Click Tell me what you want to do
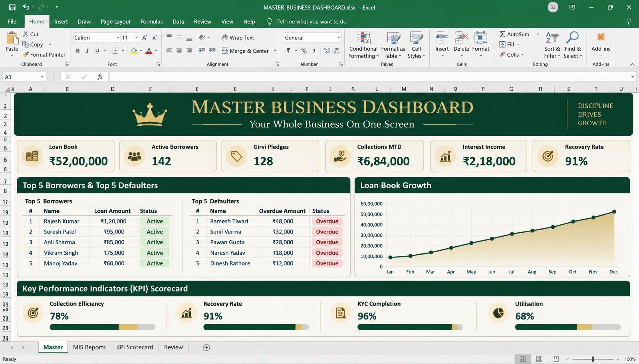The image size is (639, 364). [x=312, y=22]
